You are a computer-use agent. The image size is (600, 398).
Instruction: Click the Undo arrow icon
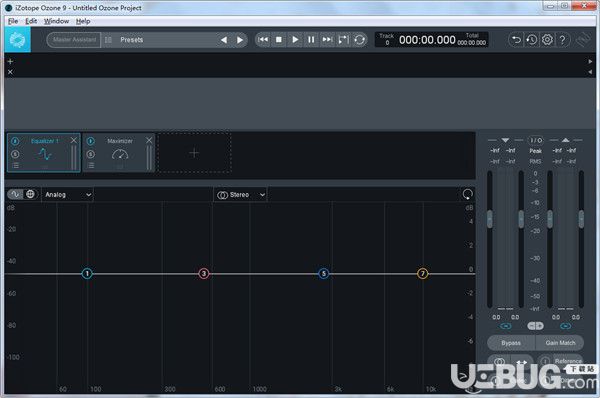click(516, 39)
